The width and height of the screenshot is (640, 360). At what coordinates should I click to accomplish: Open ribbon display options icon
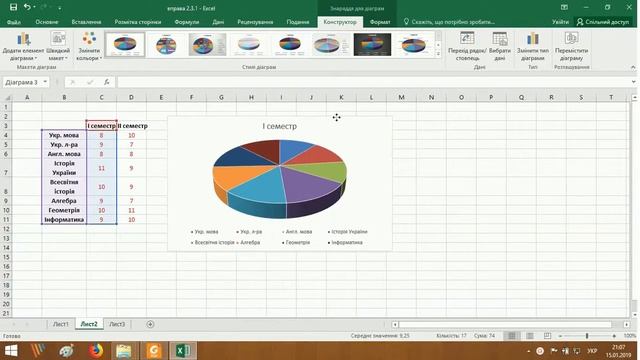pos(564,7)
